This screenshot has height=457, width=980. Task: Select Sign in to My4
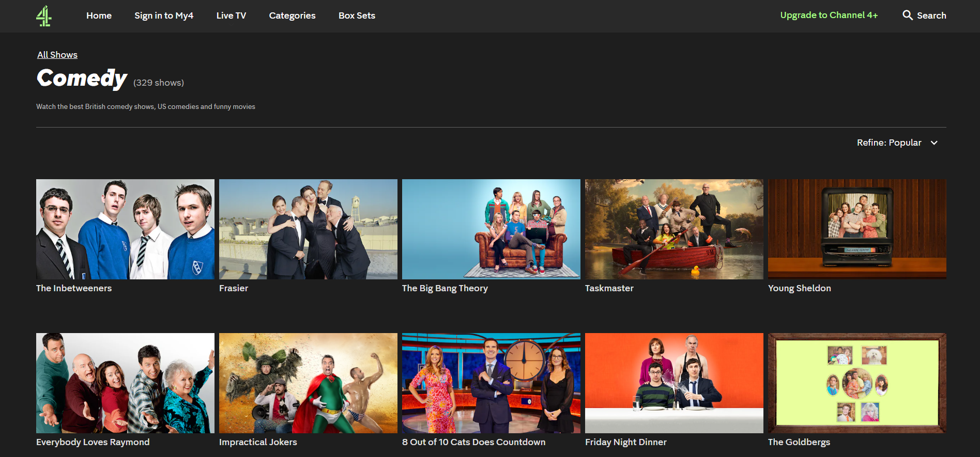(x=164, y=15)
